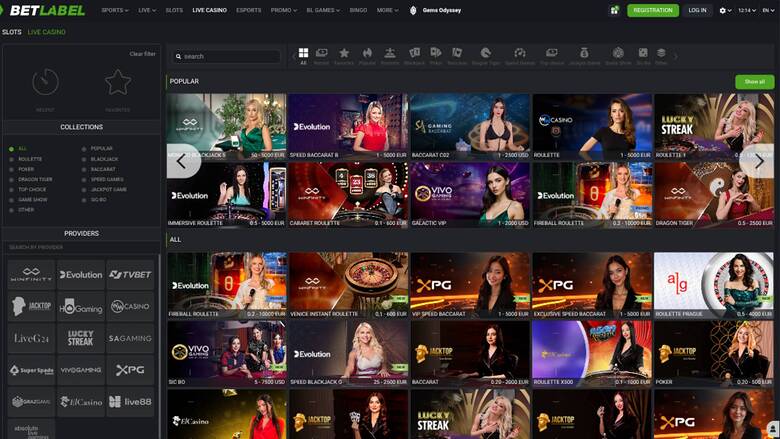The height and width of the screenshot is (439, 780).
Task: Select the POKER collection radio button
Action: coord(11,169)
